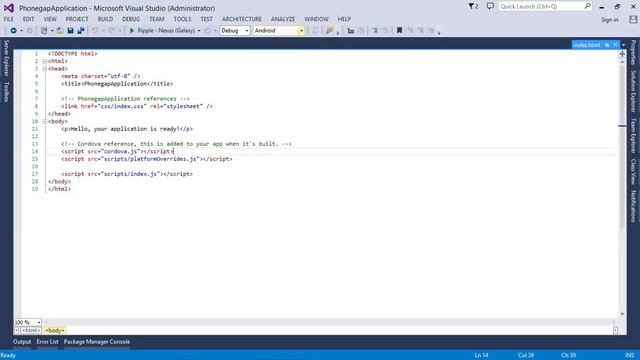Click the Save All icon
Screen dimensions: 640x360
click(81, 31)
